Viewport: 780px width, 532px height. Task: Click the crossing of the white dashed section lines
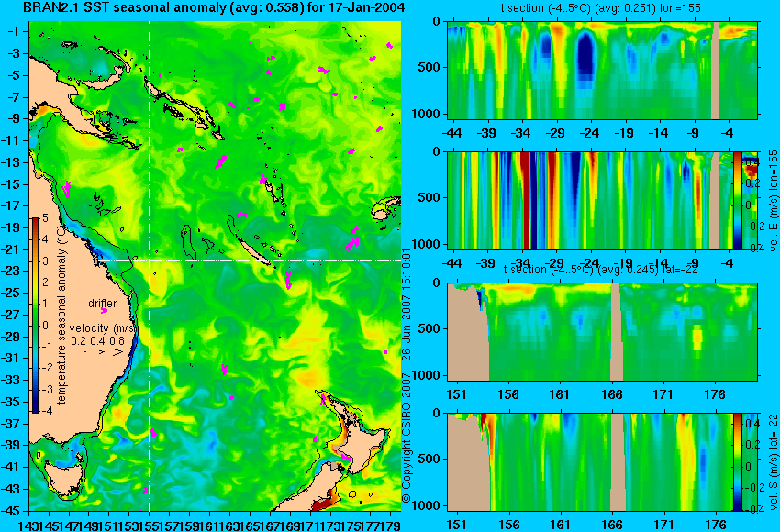click(150, 260)
